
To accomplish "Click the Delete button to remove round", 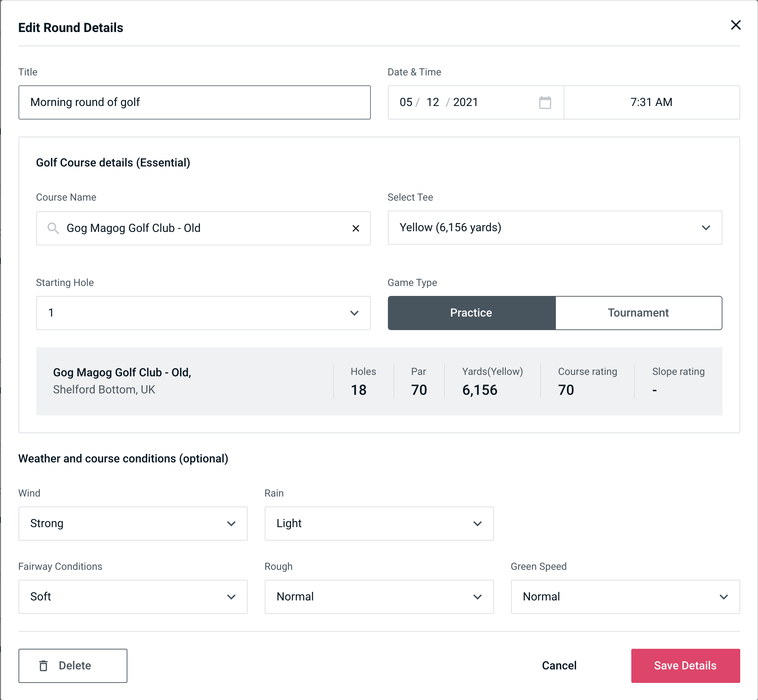I will tap(73, 665).
